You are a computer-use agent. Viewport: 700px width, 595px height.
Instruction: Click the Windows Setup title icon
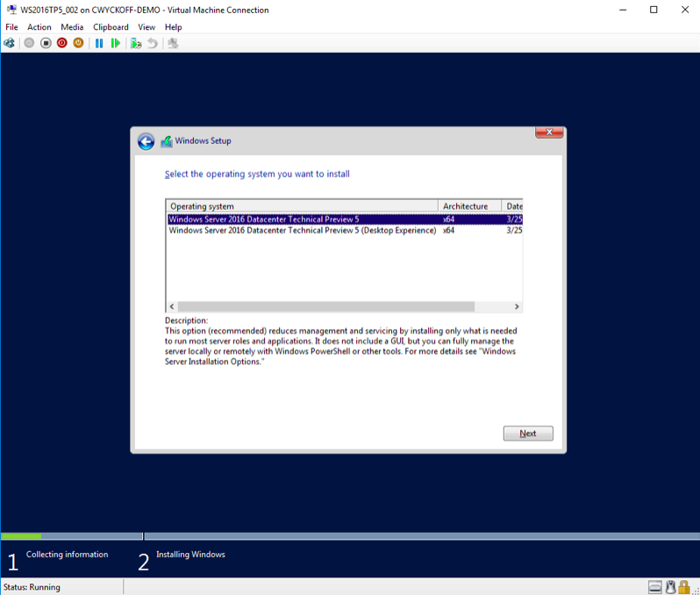coord(167,141)
